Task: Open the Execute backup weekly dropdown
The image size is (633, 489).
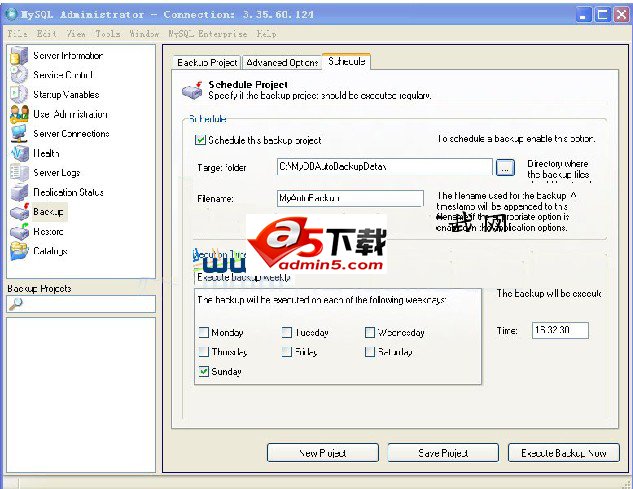Action: coord(243,277)
